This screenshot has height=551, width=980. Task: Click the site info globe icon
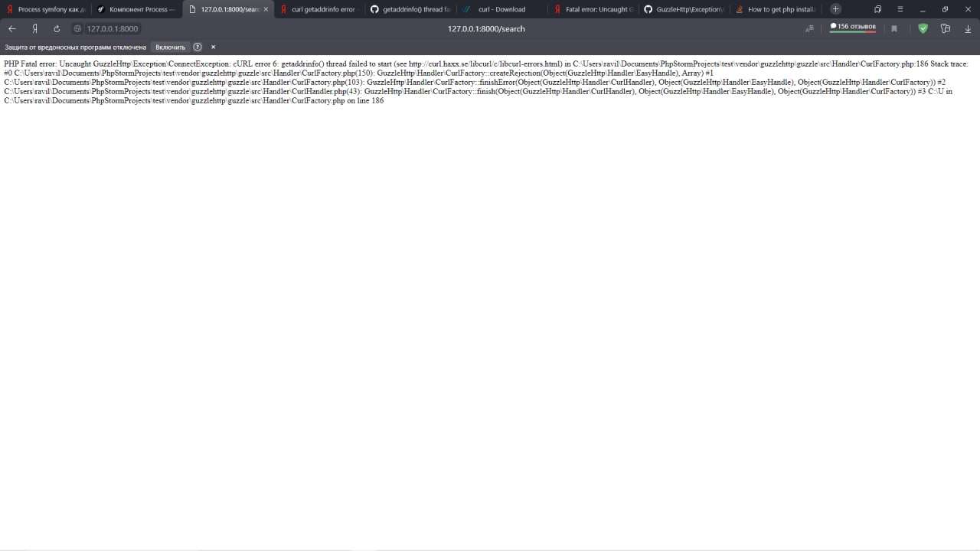pyautogui.click(x=78, y=28)
